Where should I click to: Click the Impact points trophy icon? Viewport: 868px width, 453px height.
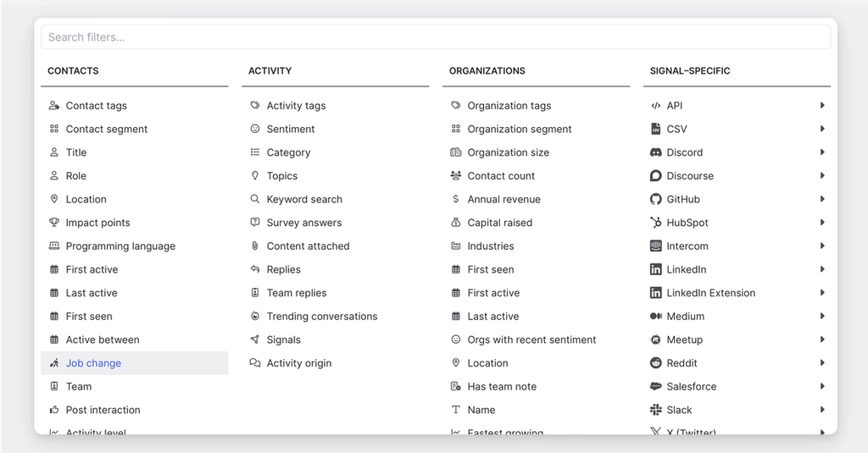(54, 223)
